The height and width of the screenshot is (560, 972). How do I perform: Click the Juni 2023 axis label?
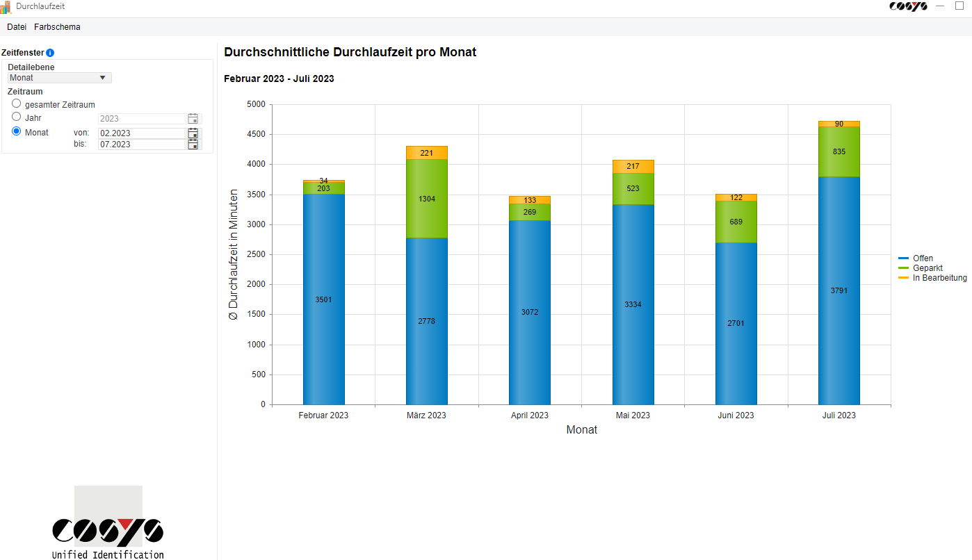point(736,415)
